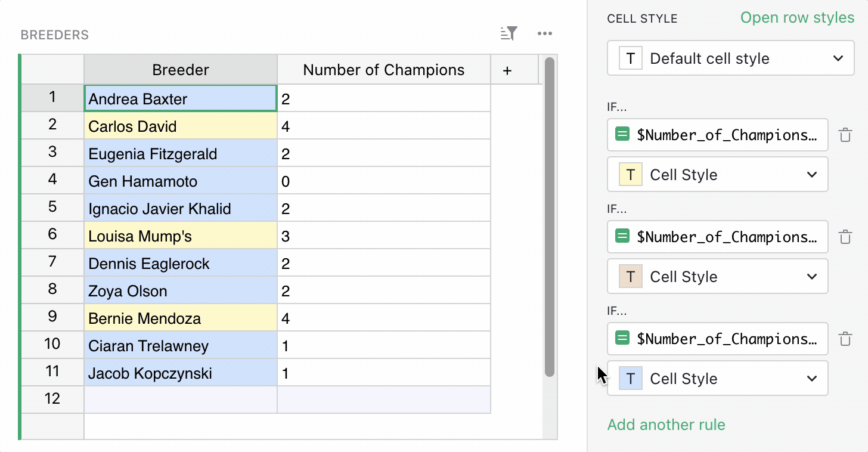Click the green formula icon in first rule

pos(622,134)
